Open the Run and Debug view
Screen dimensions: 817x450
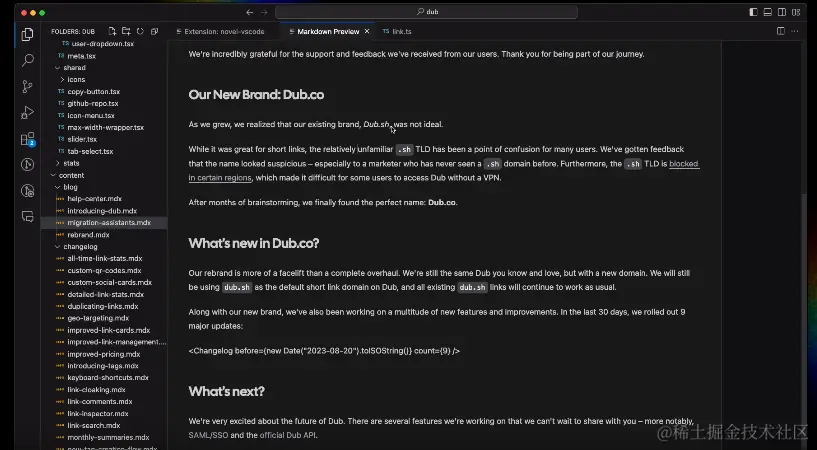(x=28, y=112)
